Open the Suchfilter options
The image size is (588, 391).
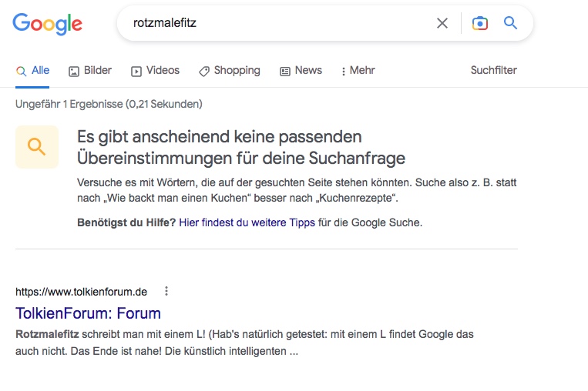[493, 70]
